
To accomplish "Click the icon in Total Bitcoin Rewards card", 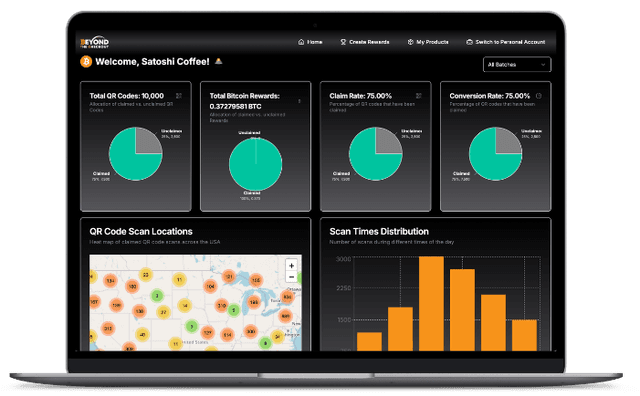I will pyautogui.click(x=299, y=101).
